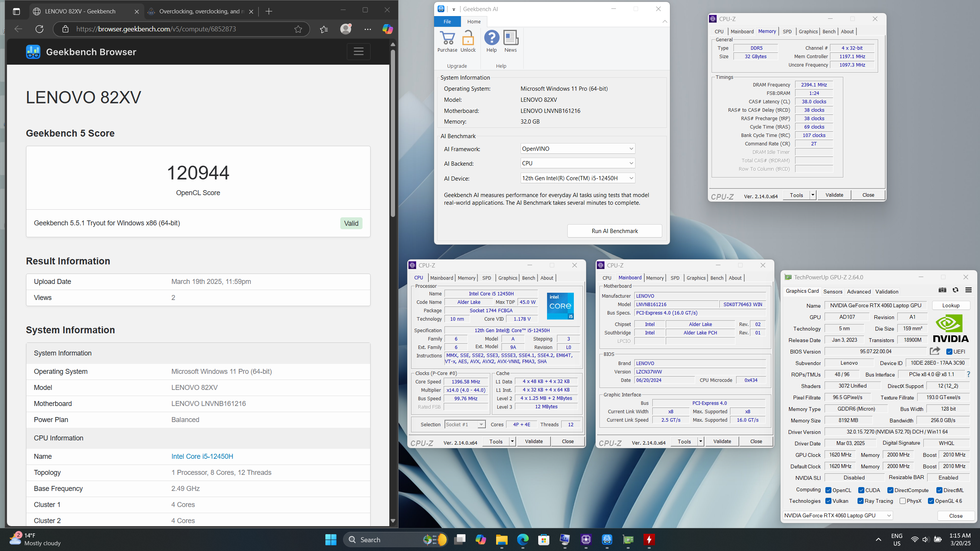Open Tools dropdown arrow in CPU-Z CPU window
The height and width of the screenshot is (551, 980).
click(512, 442)
